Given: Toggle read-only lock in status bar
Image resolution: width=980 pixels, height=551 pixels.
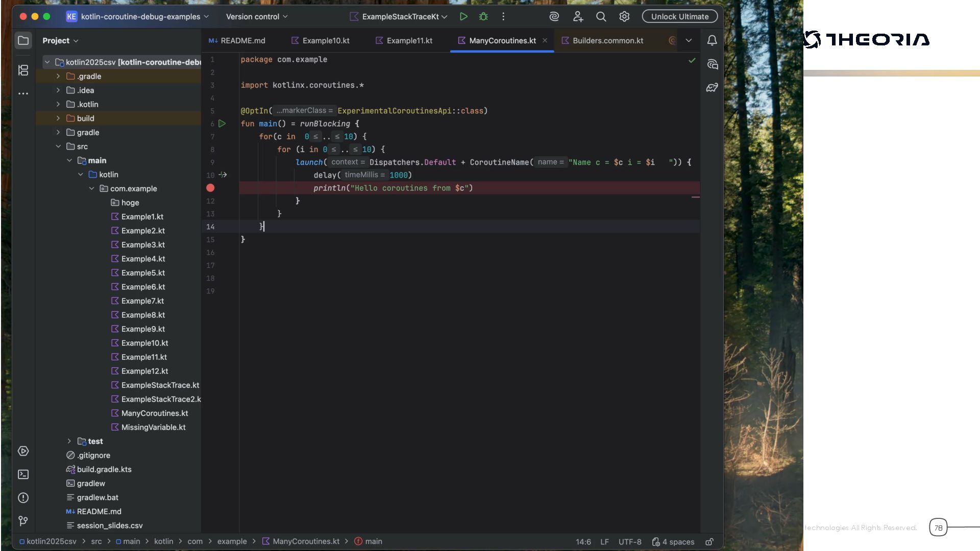Looking at the screenshot, I should pos(709,542).
